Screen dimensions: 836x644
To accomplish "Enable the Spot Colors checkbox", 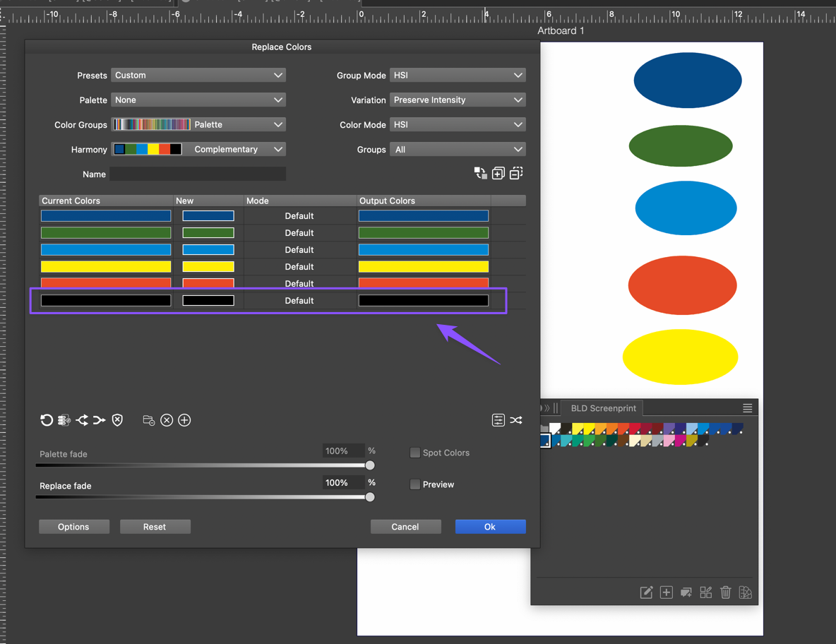I will tap(415, 453).
